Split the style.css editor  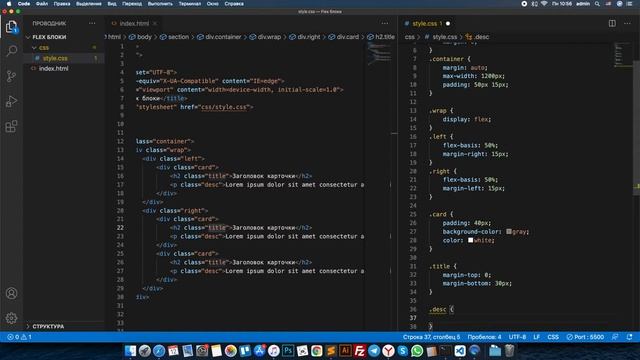coord(612,23)
